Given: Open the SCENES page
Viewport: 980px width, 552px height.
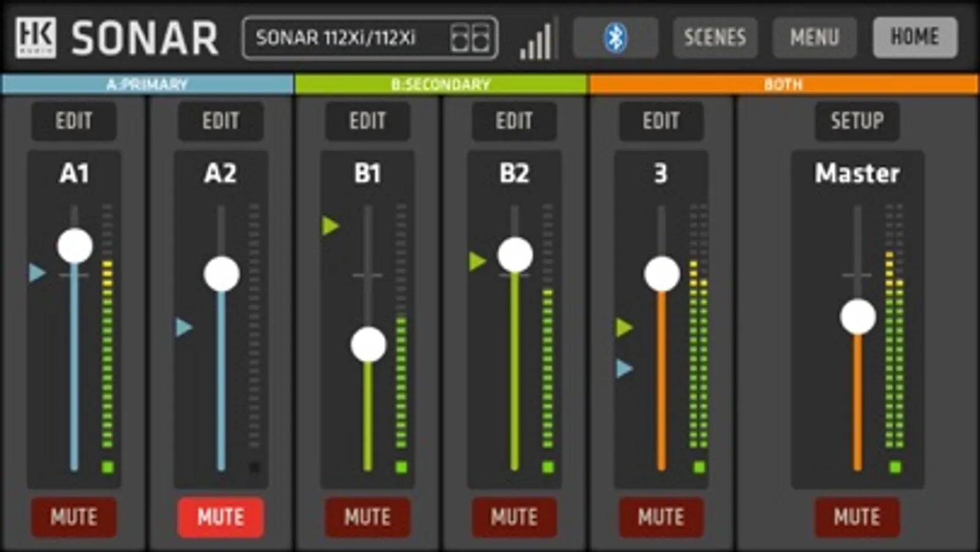Looking at the screenshot, I should coord(715,37).
